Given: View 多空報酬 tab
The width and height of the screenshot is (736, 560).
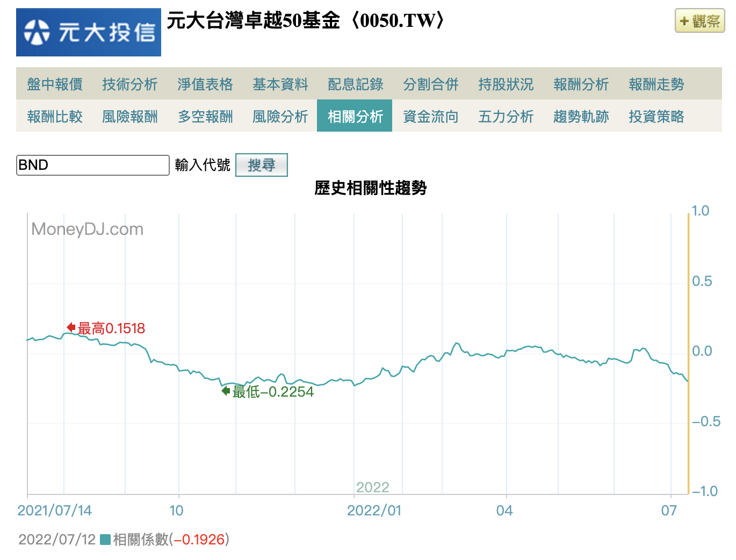Looking at the screenshot, I should click(205, 117).
